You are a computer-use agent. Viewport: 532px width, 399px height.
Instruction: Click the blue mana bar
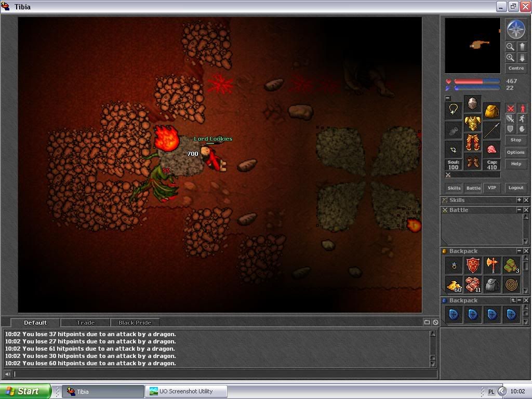point(477,88)
